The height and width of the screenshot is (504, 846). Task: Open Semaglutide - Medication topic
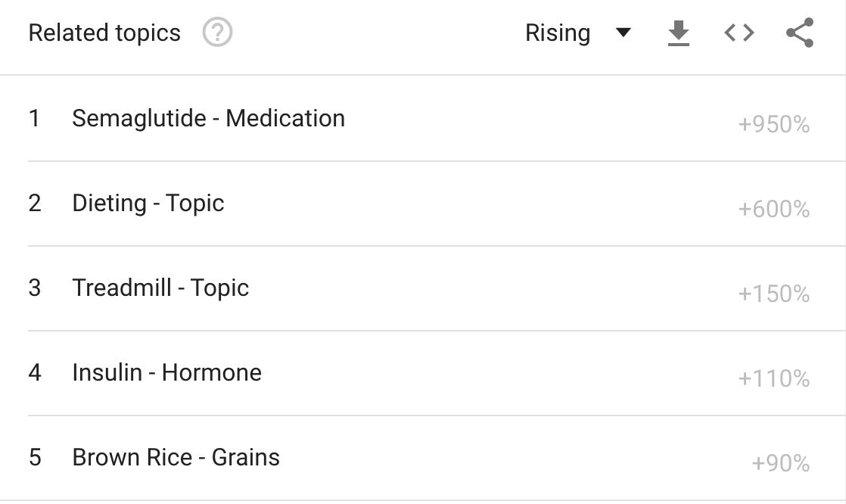pyautogui.click(x=208, y=118)
